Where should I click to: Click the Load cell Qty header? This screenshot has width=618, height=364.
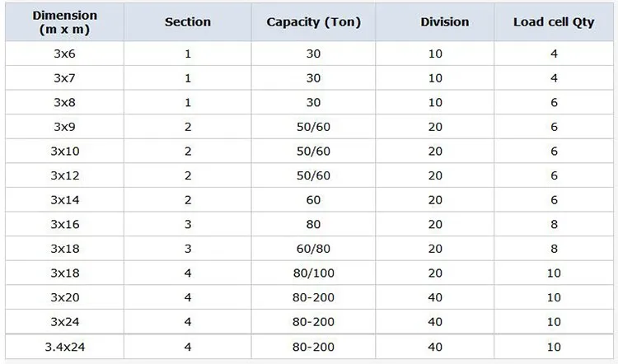click(x=555, y=22)
